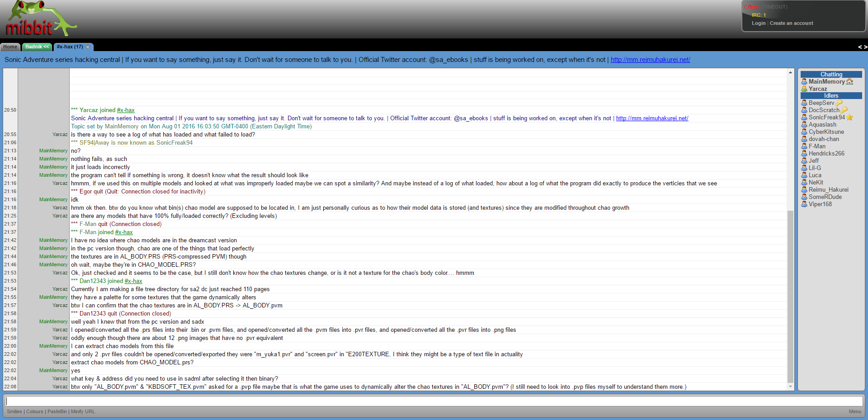The height and width of the screenshot is (420, 868).
Task: Click the Mibbit frog logo
Action: click(41, 19)
